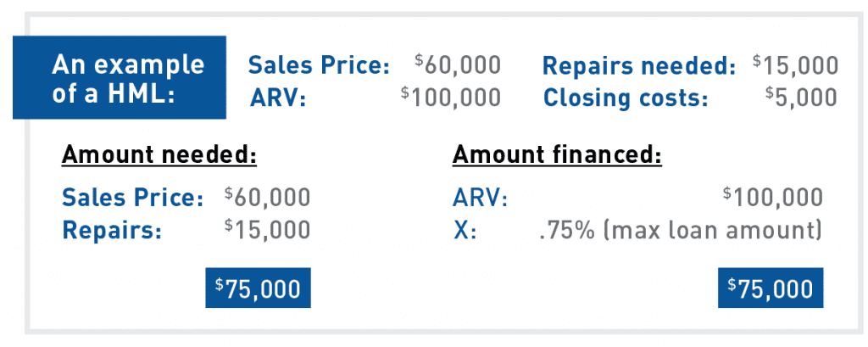Click the ".75% (max loan amount)" text
Screen dimensions: 868x347
tap(681, 230)
